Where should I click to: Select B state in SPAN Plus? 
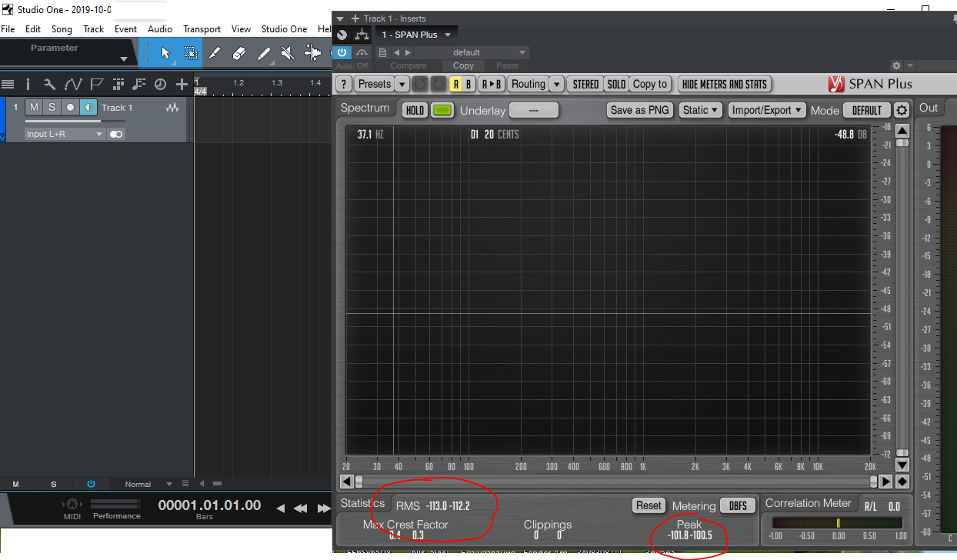pos(468,84)
